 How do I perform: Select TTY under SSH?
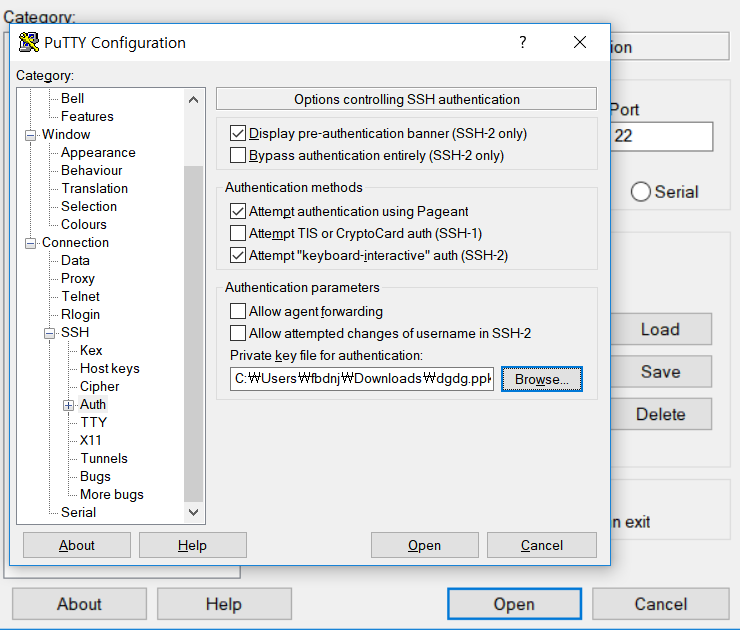point(93,422)
